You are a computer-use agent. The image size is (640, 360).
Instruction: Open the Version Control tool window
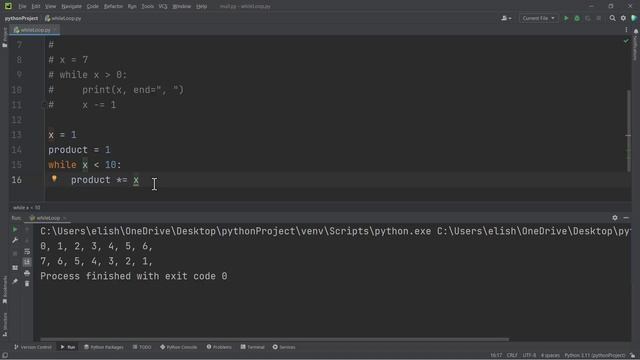tap(33, 347)
